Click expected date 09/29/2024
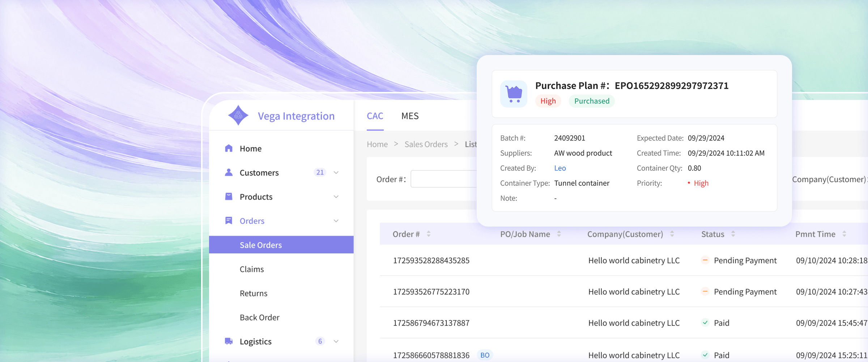This screenshot has width=868, height=362. [706, 138]
